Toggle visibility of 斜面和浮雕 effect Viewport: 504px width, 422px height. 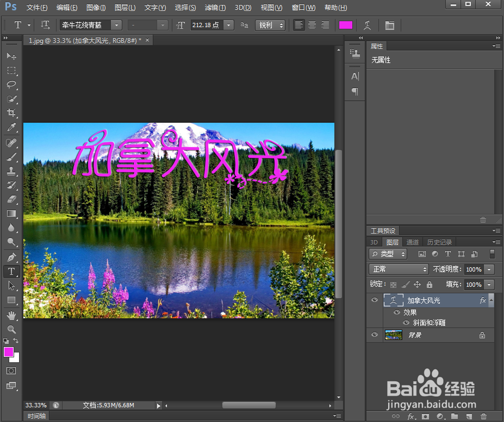pos(406,323)
